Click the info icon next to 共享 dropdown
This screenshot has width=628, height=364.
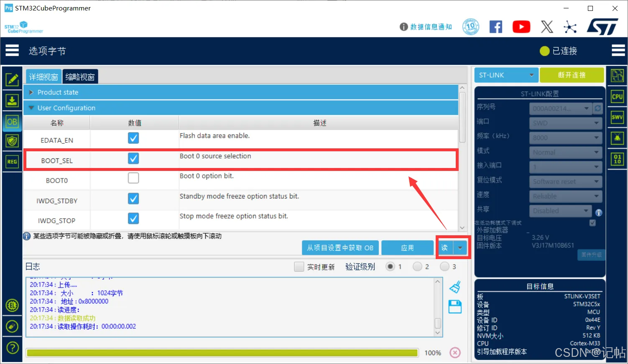[x=599, y=212]
